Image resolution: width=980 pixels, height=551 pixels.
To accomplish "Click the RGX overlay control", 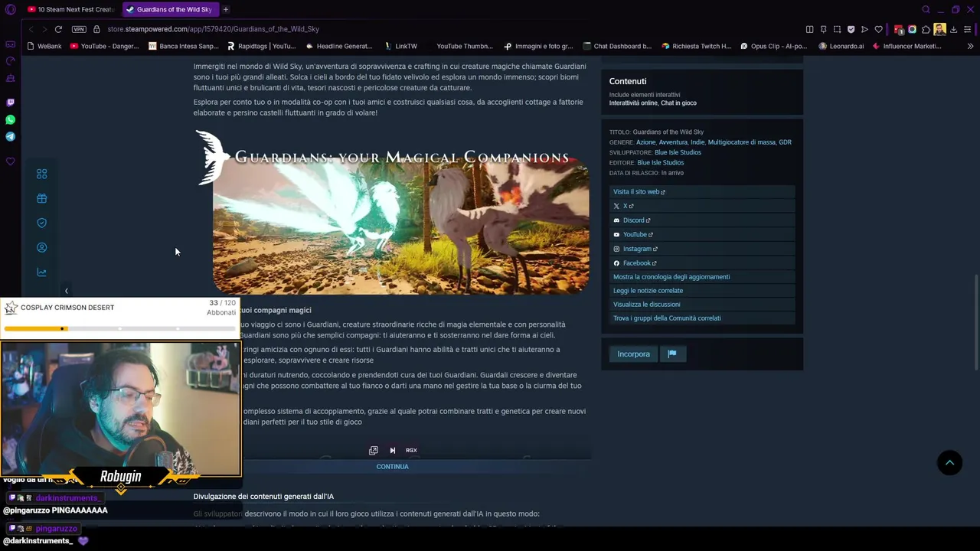I will [411, 451].
